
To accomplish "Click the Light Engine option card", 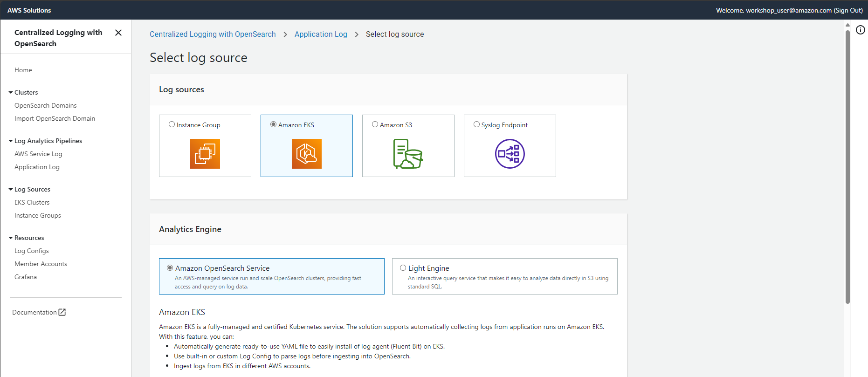I will [x=505, y=276].
